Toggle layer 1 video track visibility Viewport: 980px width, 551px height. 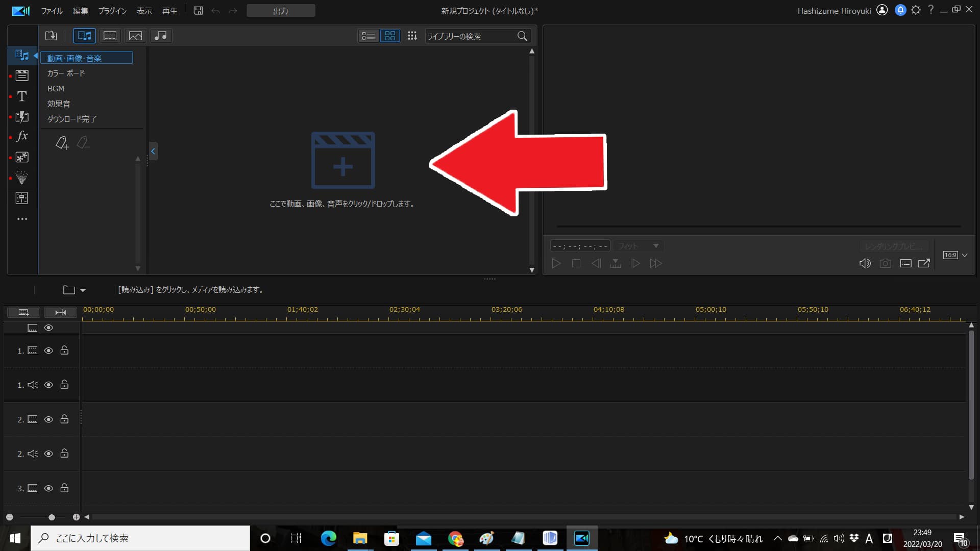48,350
